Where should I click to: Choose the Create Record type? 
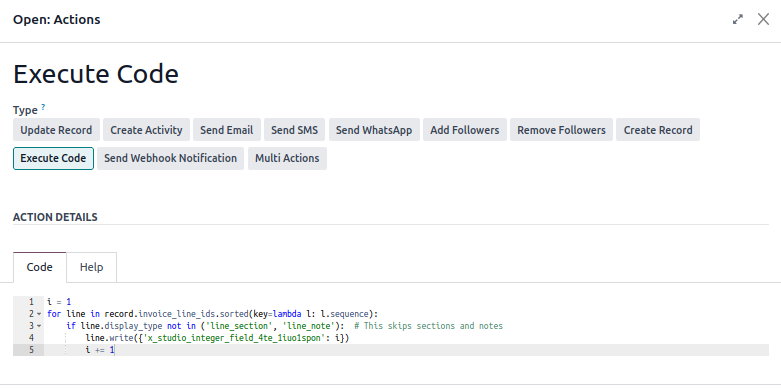pyautogui.click(x=658, y=130)
